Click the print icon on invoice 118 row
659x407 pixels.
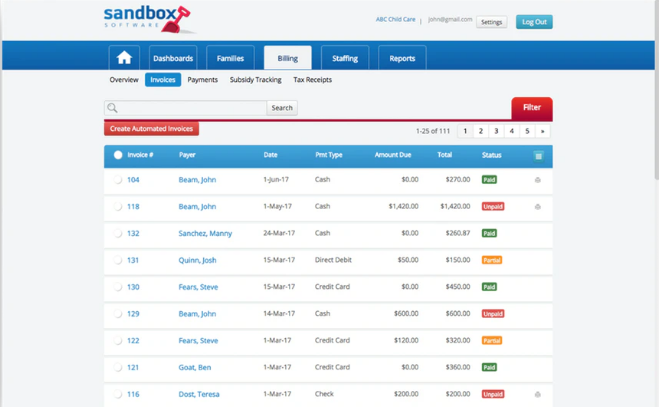coord(538,207)
